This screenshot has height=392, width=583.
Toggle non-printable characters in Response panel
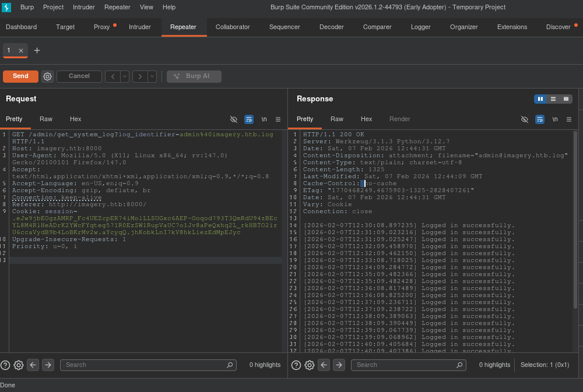(554, 119)
